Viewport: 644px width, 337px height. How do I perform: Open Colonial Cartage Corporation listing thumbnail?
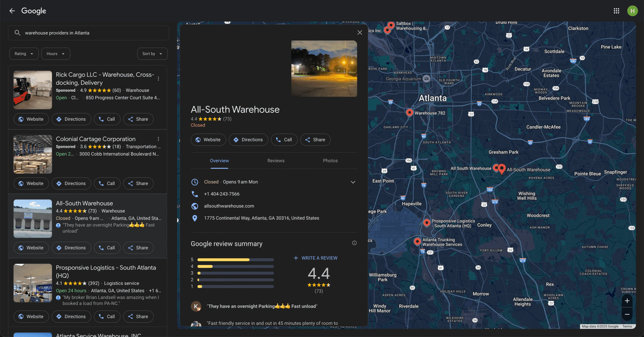(x=33, y=154)
